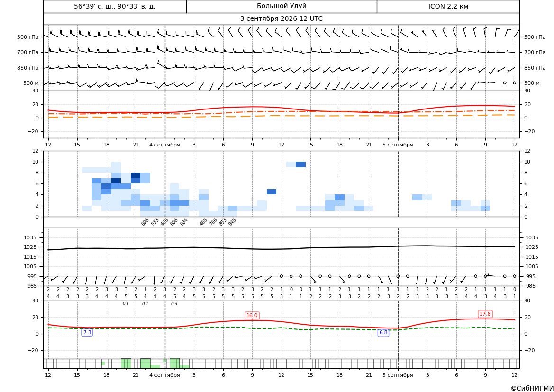Click the 500 гПа left level label
This screenshot has height=392, width=554.
[28, 37]
